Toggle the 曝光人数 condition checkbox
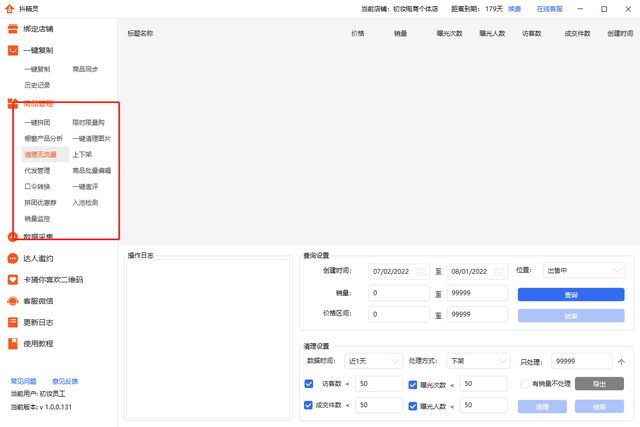 pyautogui.click(x=413, y=406)
